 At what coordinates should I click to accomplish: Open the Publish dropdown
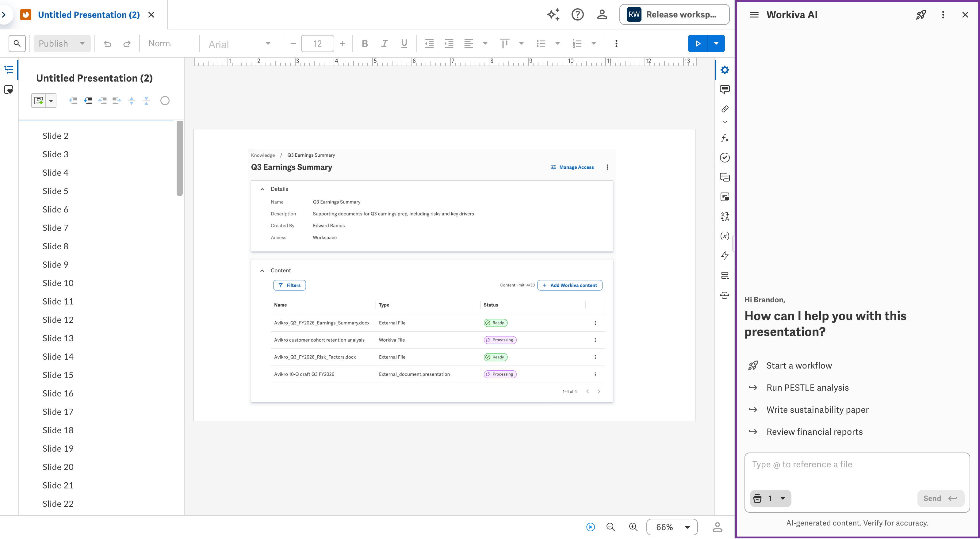coord(62,43)
